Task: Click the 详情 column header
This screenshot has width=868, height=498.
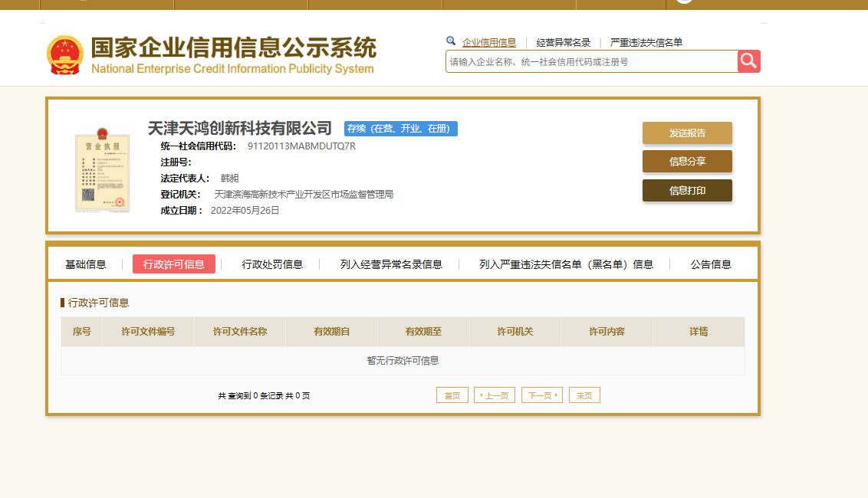Action: 699,332
